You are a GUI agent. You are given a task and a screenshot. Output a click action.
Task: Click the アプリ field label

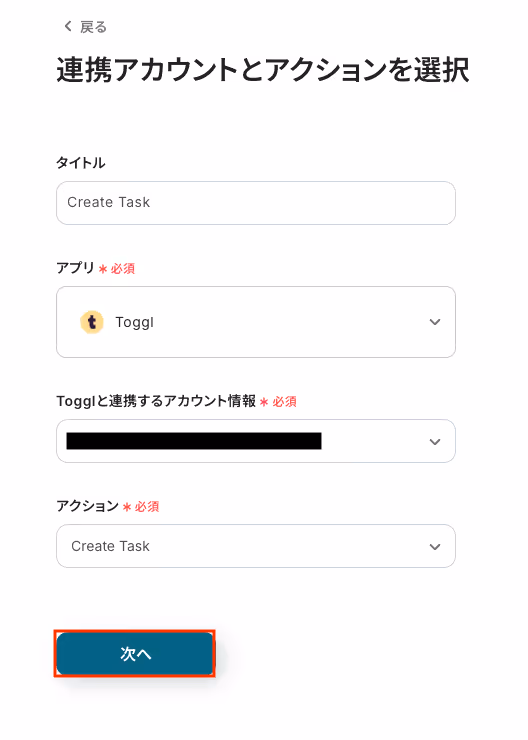click(75, 268)
